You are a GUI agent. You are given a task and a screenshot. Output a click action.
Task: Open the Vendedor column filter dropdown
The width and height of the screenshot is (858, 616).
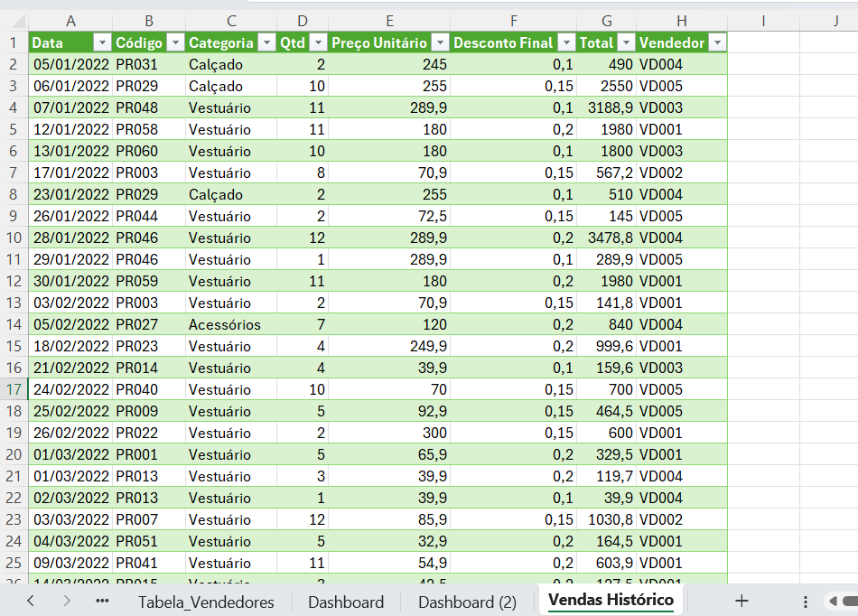717,42
